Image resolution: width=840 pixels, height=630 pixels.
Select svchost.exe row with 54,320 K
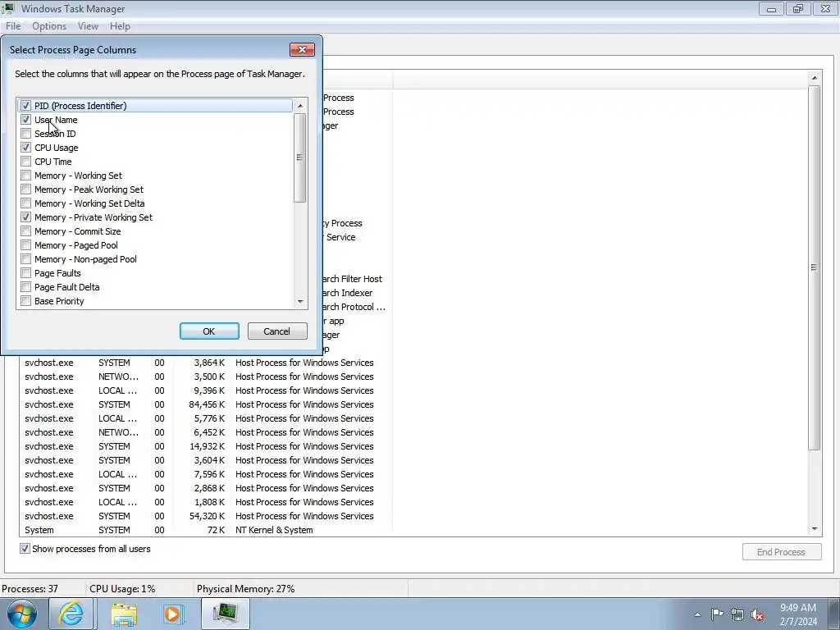coord(206,516)
